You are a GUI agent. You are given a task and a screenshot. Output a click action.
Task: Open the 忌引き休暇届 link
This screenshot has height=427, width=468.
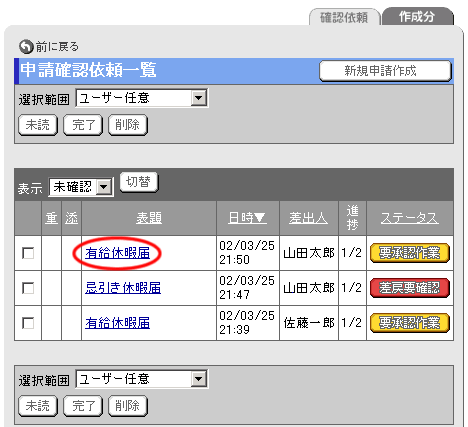tap(123, 288)
